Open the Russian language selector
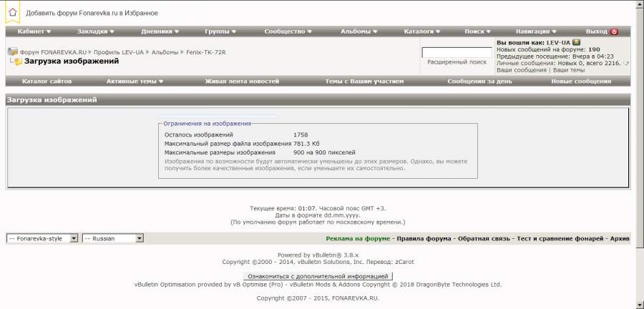 pos(113,238)
